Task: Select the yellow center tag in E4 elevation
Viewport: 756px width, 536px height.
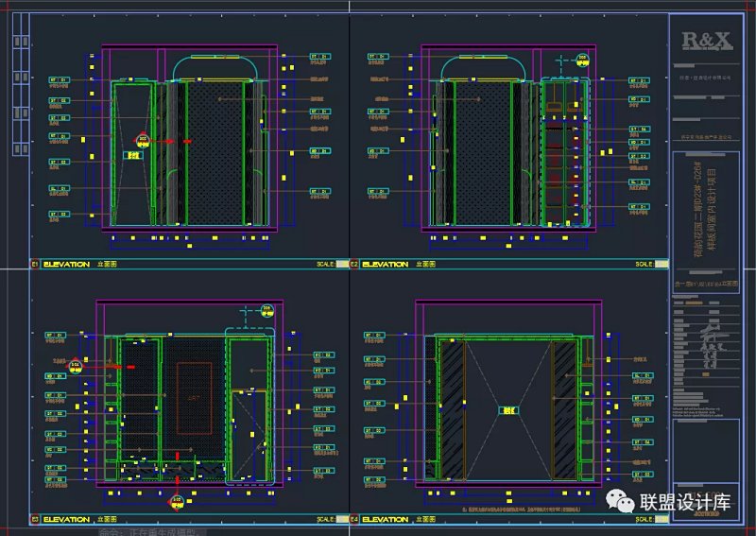Action: [x=508, y=410]
